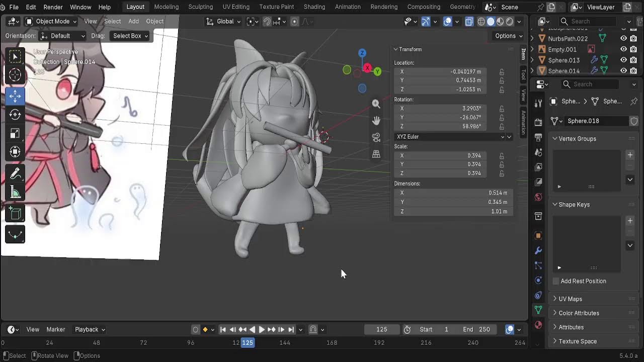The image size is (644, 362).
Task: Open the viewport Add menu
Action: [133, 21]
